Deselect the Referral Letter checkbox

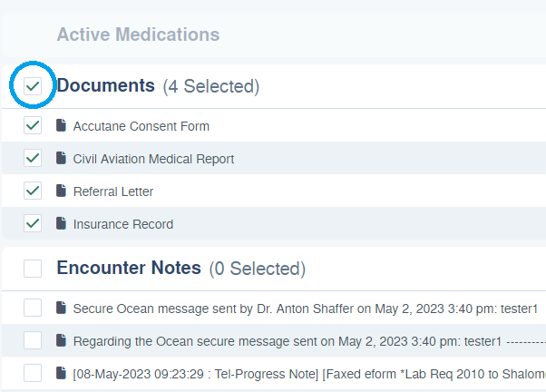[34, 191]
